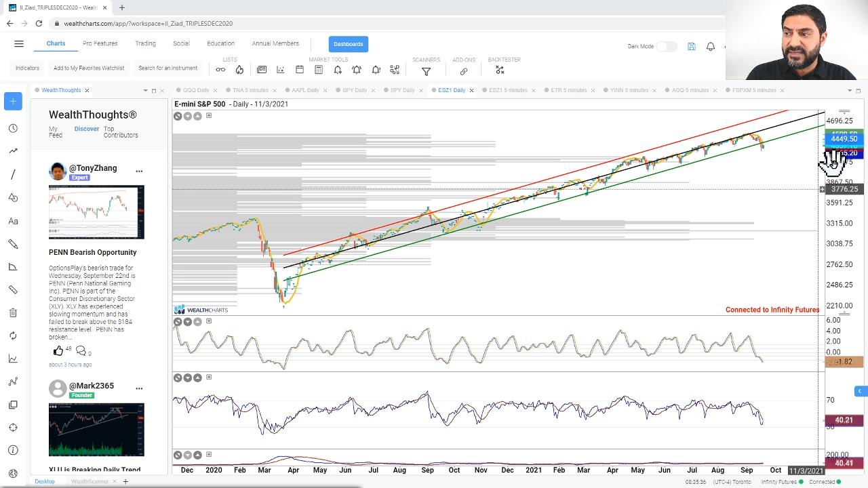Open the Social menu
Image resolution: width=868 pixels, height=488 pixels.
tap(181, 43)
